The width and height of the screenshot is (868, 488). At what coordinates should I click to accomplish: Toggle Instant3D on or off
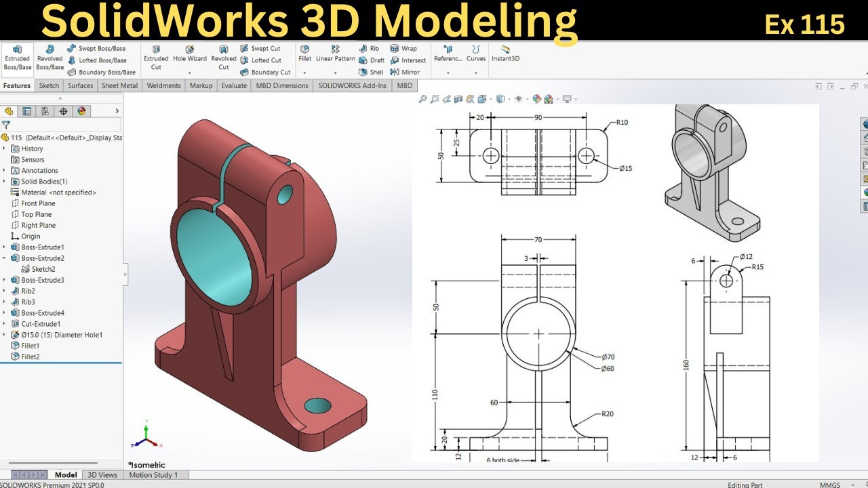505,54
